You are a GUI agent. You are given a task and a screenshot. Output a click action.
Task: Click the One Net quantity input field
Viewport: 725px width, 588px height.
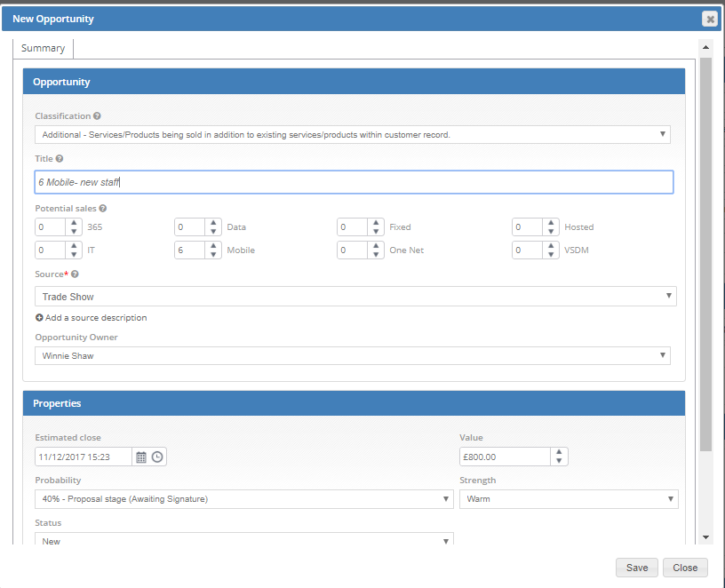tap(353, 250)
